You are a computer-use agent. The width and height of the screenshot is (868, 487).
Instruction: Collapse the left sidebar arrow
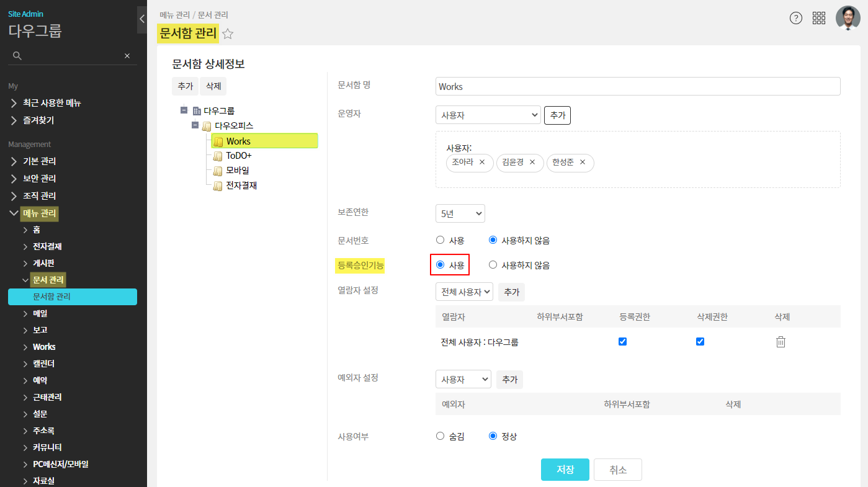click(x=141, y=19)
